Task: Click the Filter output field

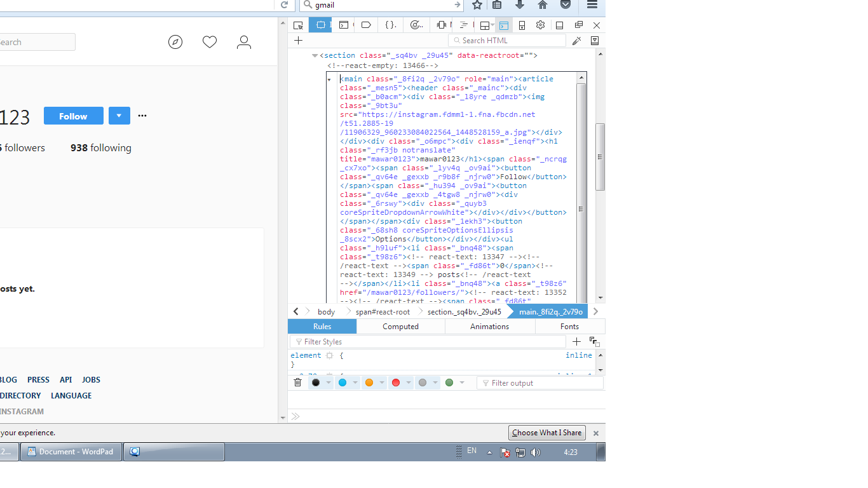Action: click(x=540, y=383)
